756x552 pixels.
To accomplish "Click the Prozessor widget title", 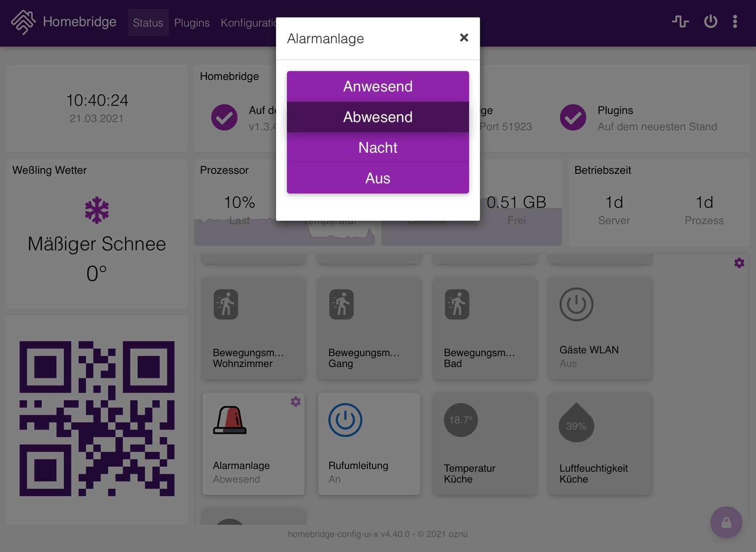I will tap(224, 170).
